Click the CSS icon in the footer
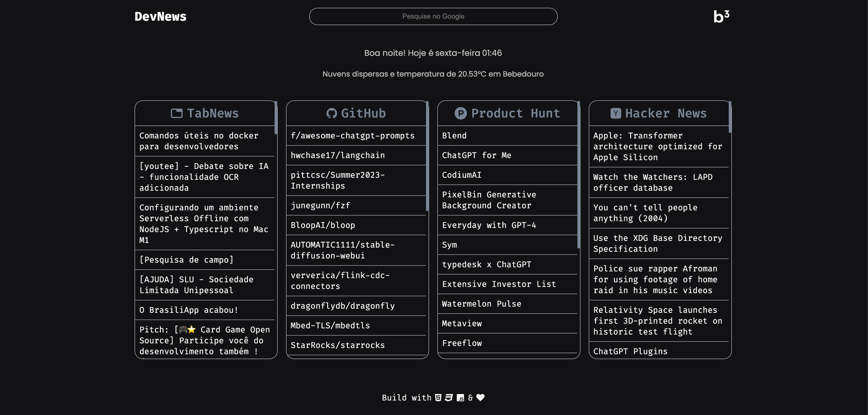The image size is (868, 415). click(x=448, y=397)
